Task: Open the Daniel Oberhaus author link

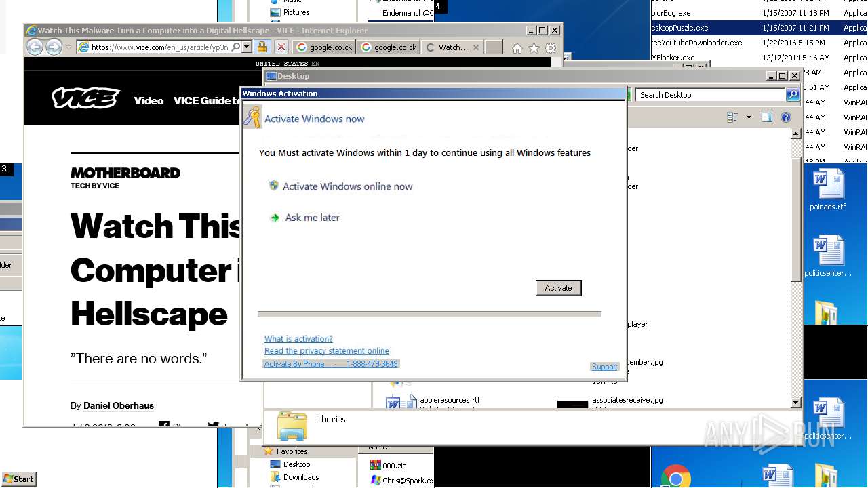Action: click(119, 405)
